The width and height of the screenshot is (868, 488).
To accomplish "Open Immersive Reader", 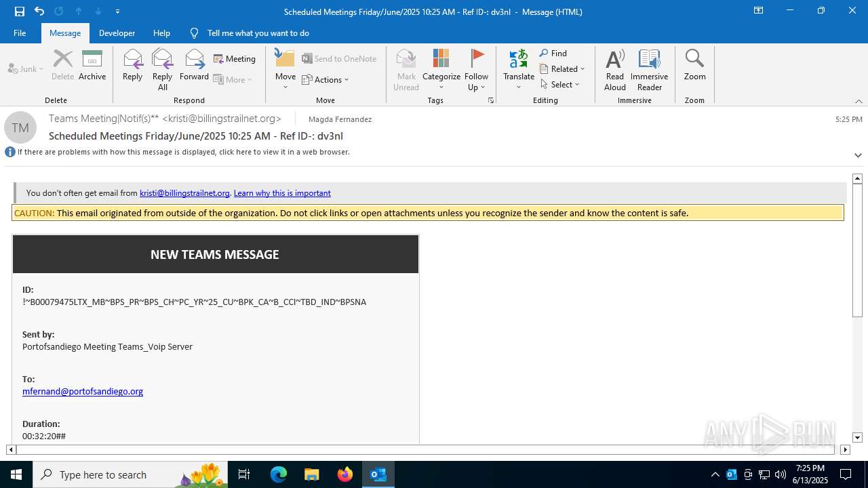I will tap(650, 70).
